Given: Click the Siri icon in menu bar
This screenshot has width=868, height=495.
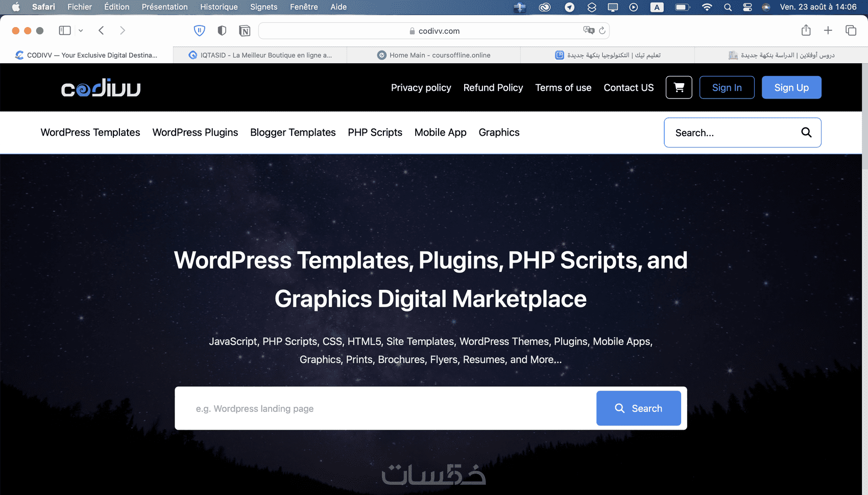Looking at the screenshot, I should point(766,7).
